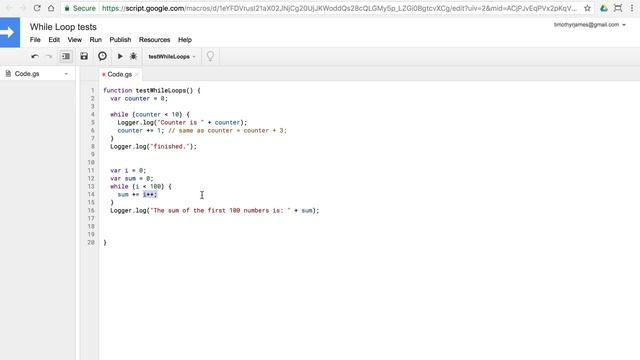
Task: Run the selected function with play icon
Action: pyautogui.click(x=120, y=56)
